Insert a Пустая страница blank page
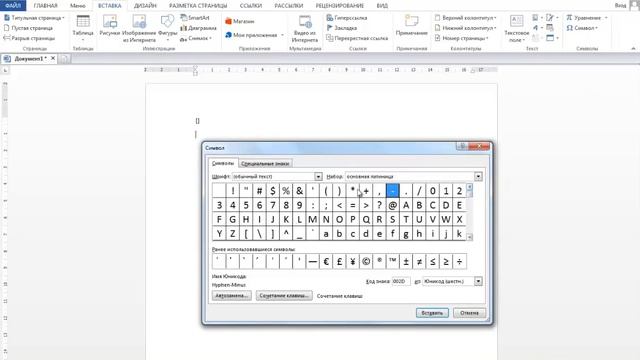Screen dimensions: 640x360 coord(28,28)
